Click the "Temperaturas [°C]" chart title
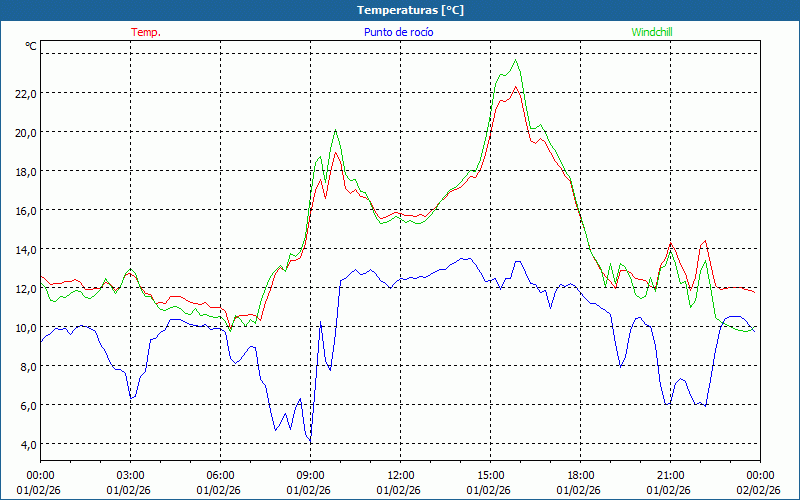Screen dimensions: 800x500 point(410,10)
